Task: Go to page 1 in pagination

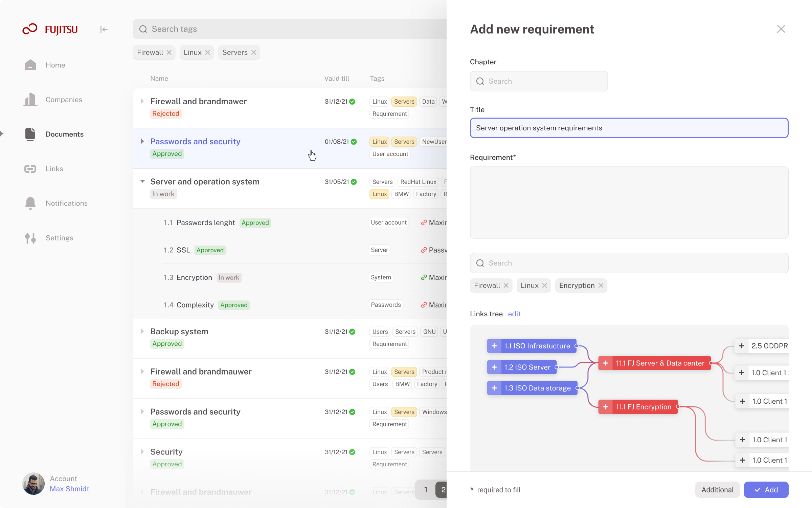Action: point(426,490)
